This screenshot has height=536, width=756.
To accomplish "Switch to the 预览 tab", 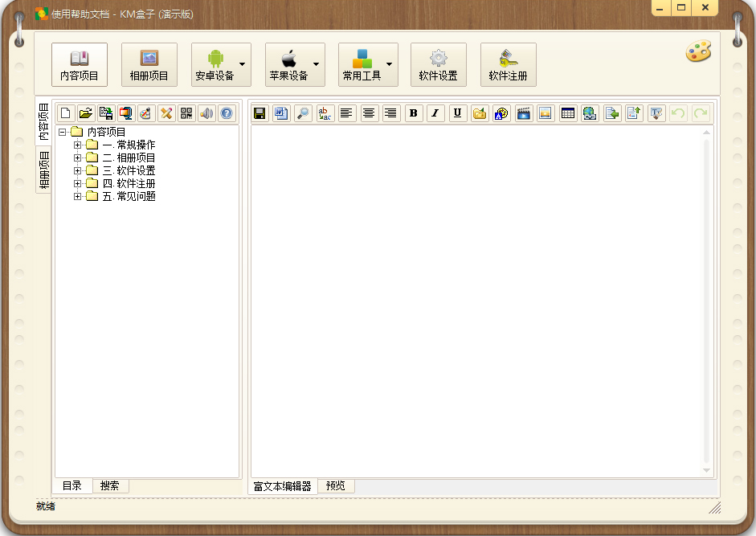I will click(335, 485).
